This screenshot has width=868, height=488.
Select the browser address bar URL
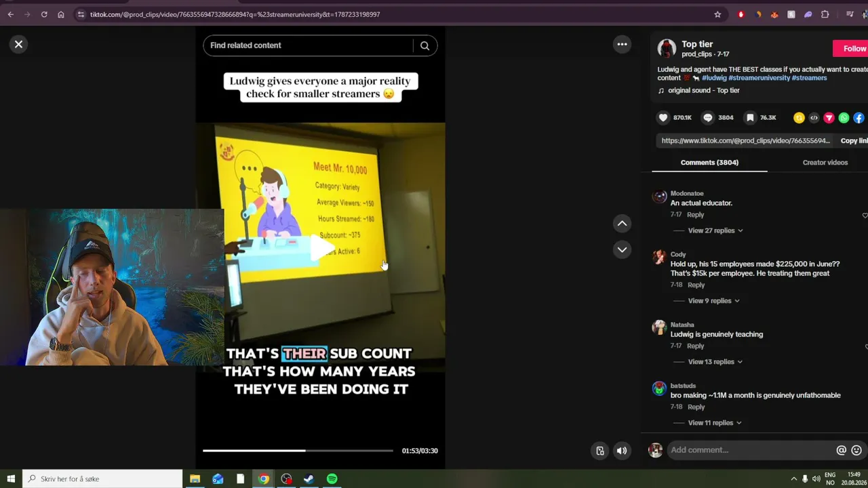pos(235,14)
